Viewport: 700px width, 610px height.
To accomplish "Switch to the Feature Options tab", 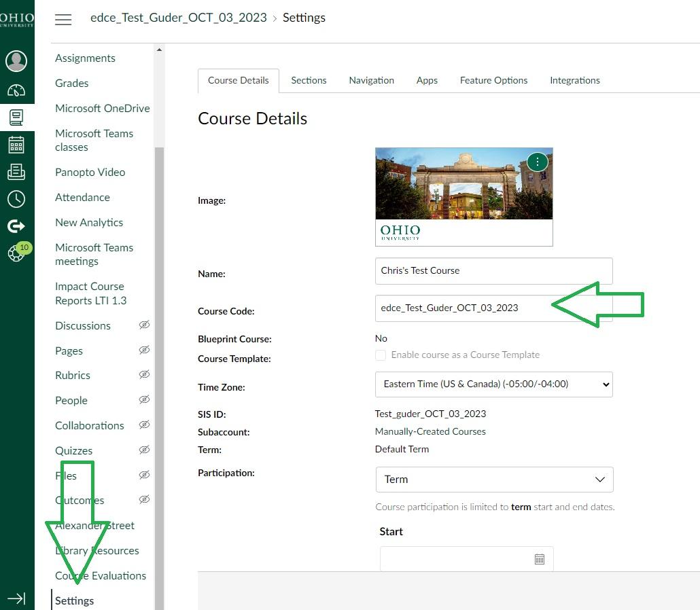I will coord(493,80).
